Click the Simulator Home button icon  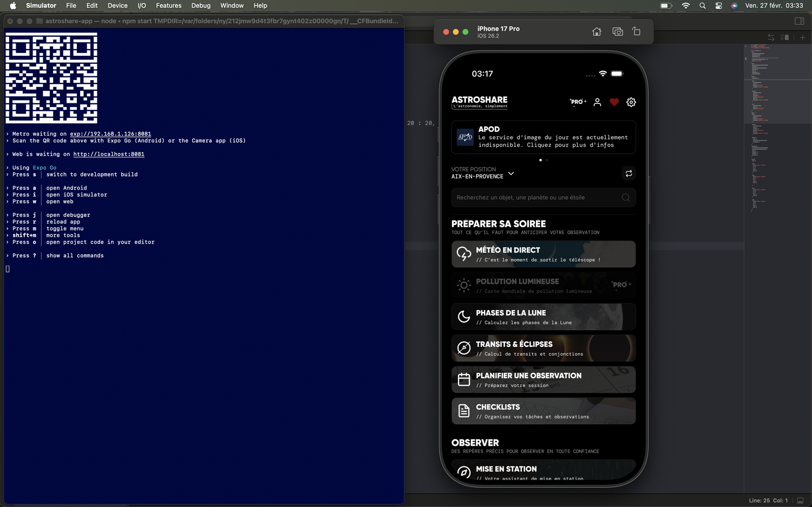point(597,32)
